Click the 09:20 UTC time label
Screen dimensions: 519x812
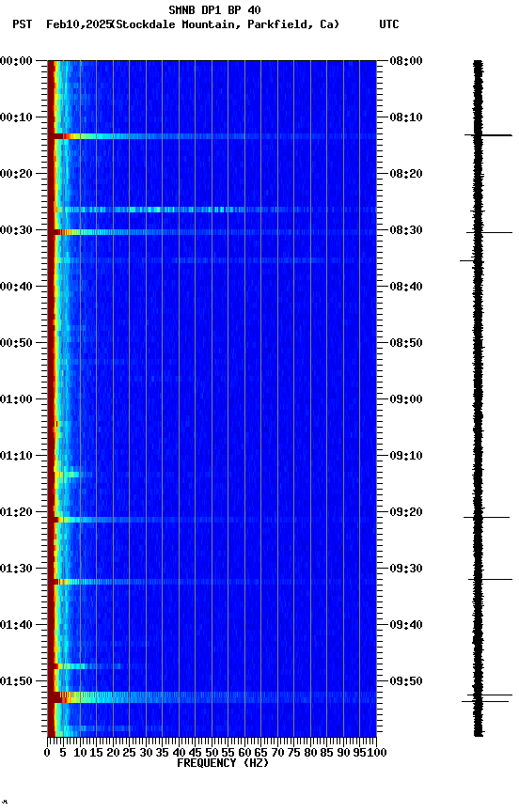[x=406, y=512]
